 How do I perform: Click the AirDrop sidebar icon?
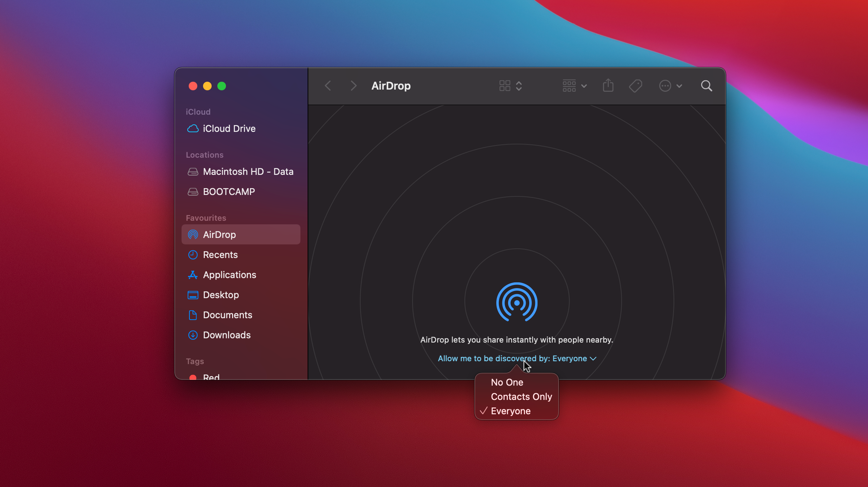(x=193, y=235)
